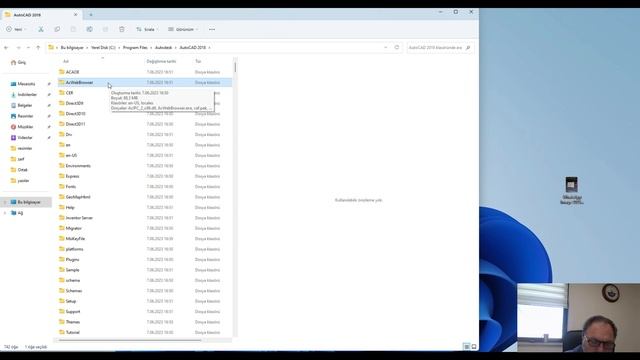Select the Direct3D11 folder icon
The width and height of the screenshot is (640, 360).
pyautogui.click(x=62, y=124)
